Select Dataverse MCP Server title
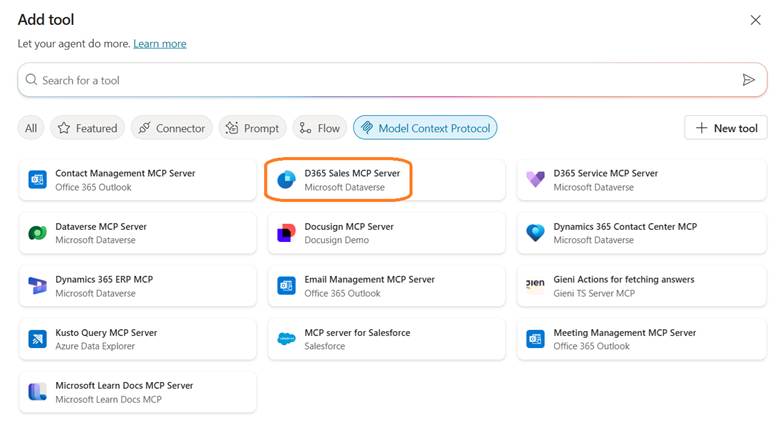779x436 pixels. click(101, 226)
